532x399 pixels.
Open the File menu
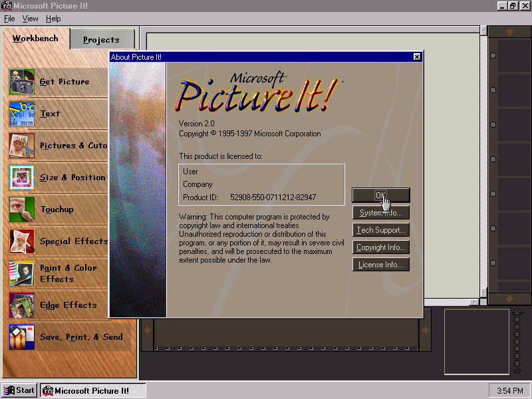(9, 19)
